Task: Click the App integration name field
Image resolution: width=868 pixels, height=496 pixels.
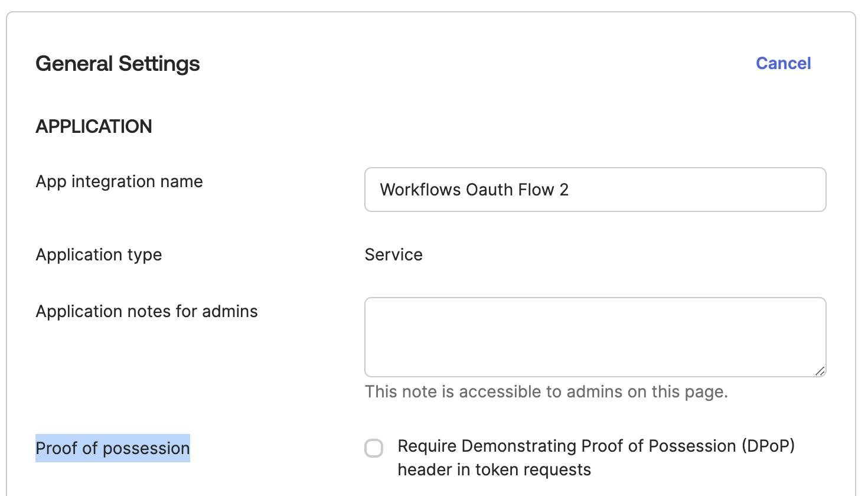Action: pyautogui.click(x=595, y=190)
